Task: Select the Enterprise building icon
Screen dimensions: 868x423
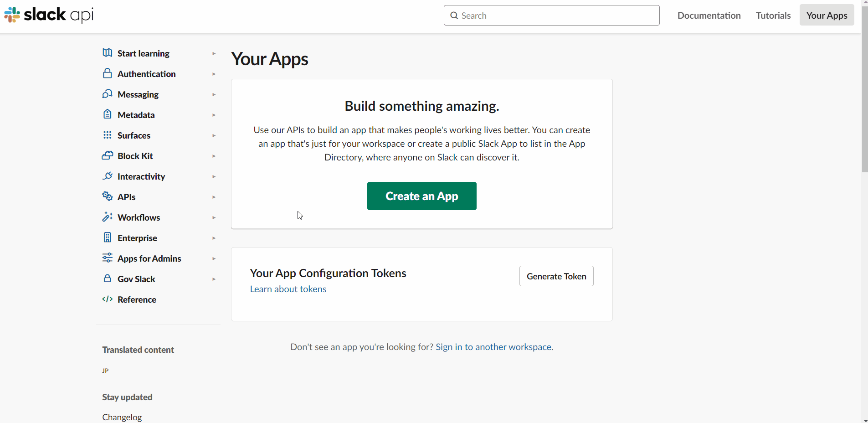Action: tap(107, 237)
